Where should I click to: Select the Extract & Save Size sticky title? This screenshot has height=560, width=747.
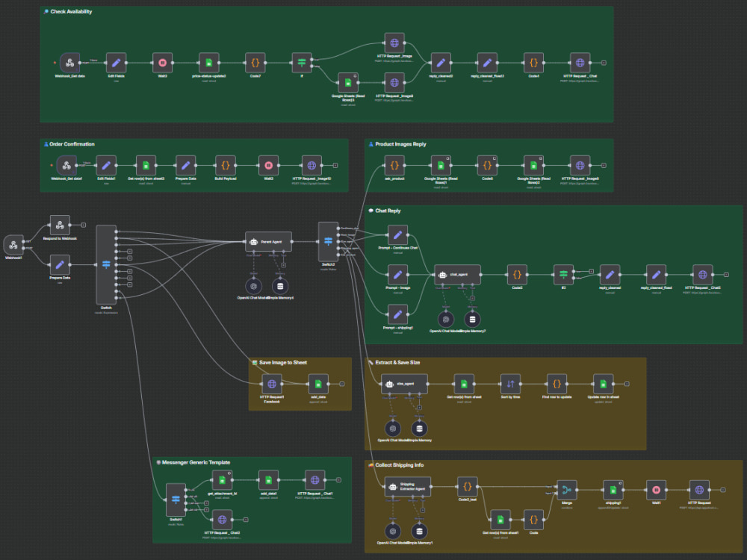[398, 362]
